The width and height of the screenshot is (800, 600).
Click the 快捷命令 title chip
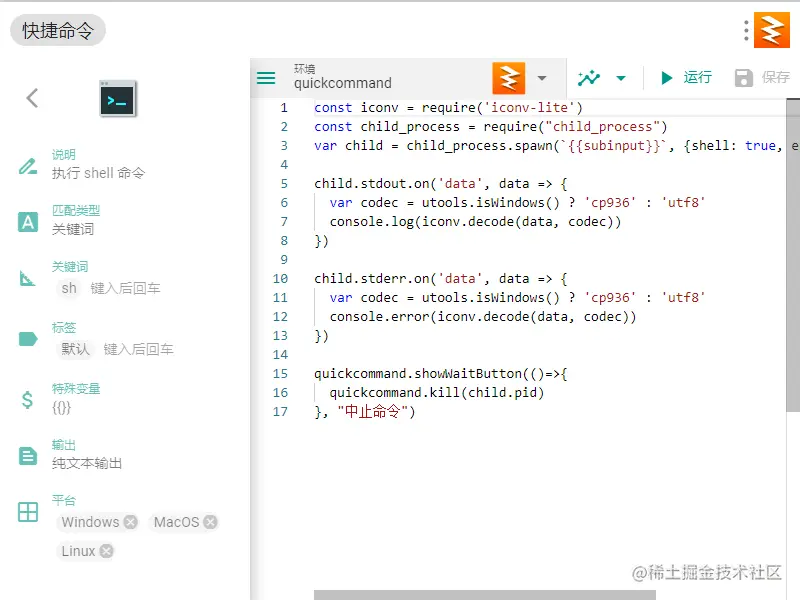(58, 31)
